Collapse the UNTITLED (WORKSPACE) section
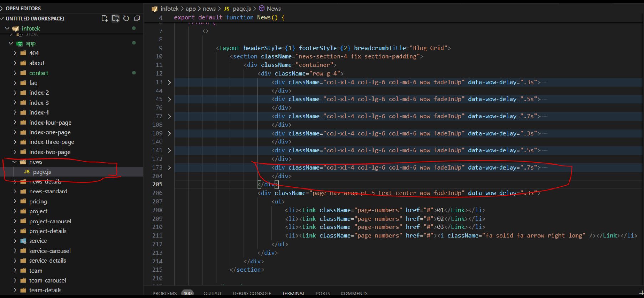 [x=2, y=19]
